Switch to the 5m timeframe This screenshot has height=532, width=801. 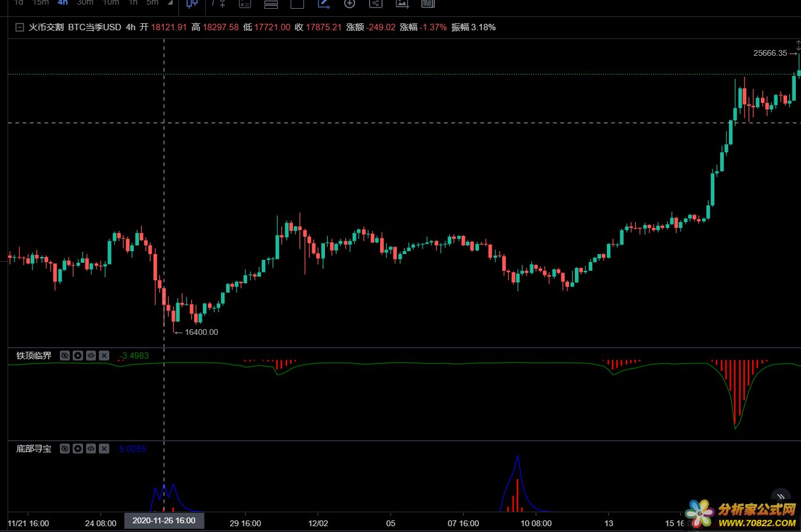coord(152,3)
